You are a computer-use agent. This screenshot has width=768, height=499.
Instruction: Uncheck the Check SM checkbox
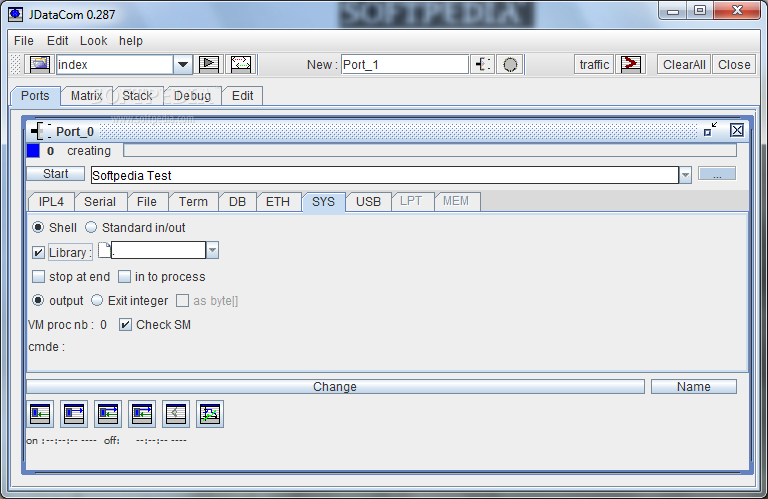125,324
